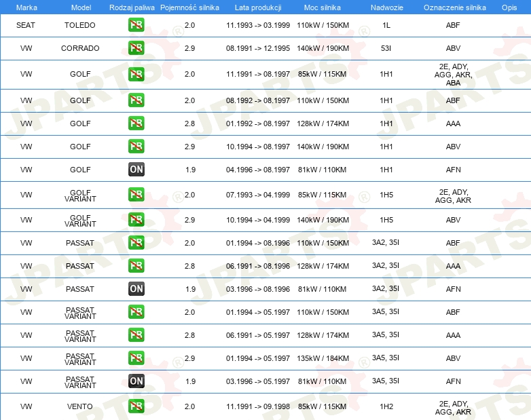Click the ON diesel icon in the PASSAT 1.9 3A2 row
Screen dimensions: 531x420
[x=136, y=288]
